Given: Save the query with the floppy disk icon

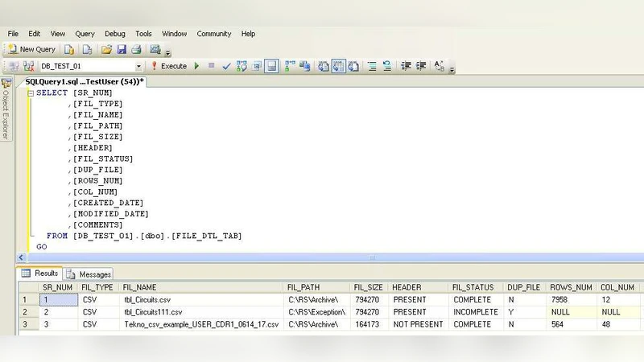Looking at the screenshot, I should pyautogui.click(x=122, y=50).
